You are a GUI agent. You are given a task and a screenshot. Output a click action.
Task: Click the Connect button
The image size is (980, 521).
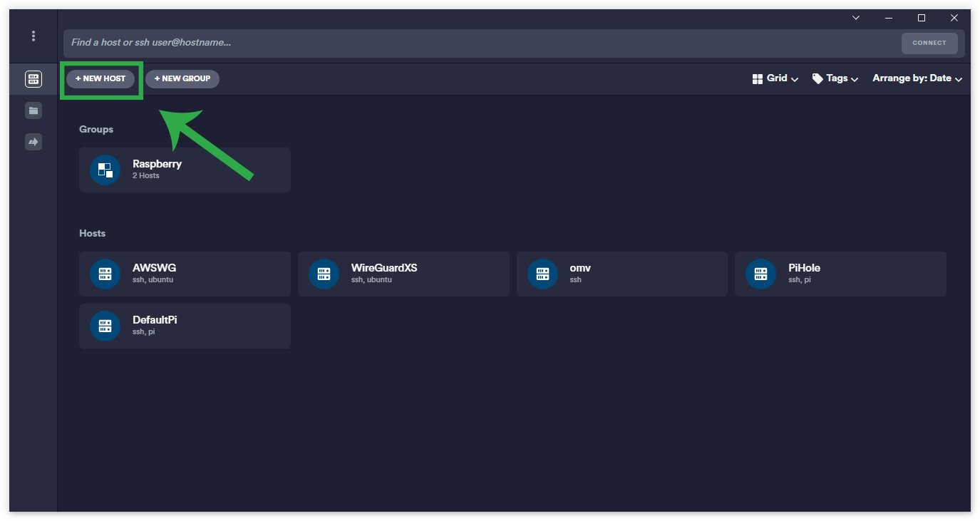click(929, 43)
